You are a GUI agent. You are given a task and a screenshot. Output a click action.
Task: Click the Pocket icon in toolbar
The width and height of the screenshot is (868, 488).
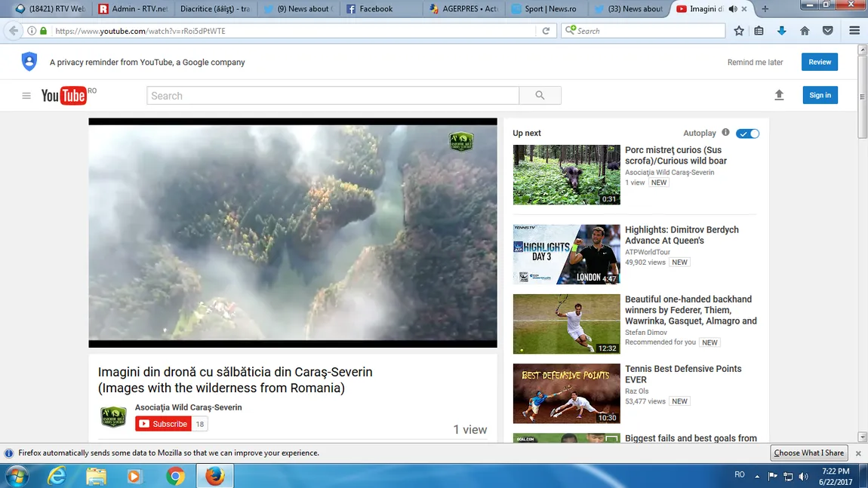[828, 31]
